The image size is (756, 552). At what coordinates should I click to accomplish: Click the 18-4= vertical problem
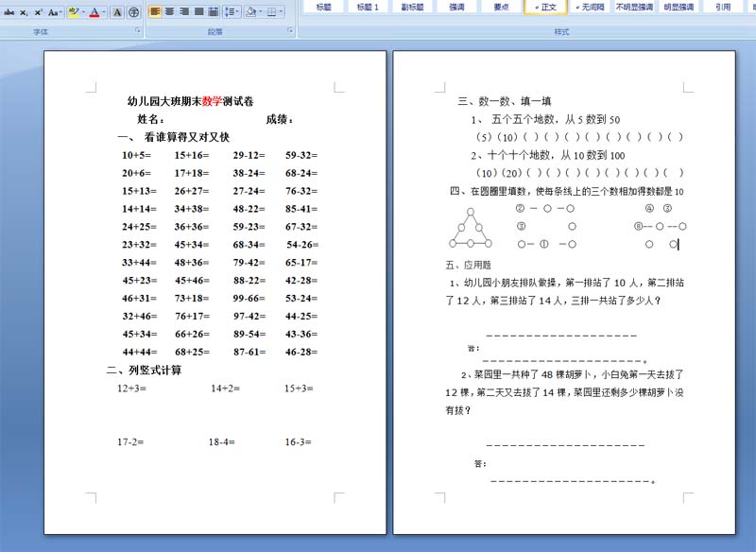click(221, 441)
